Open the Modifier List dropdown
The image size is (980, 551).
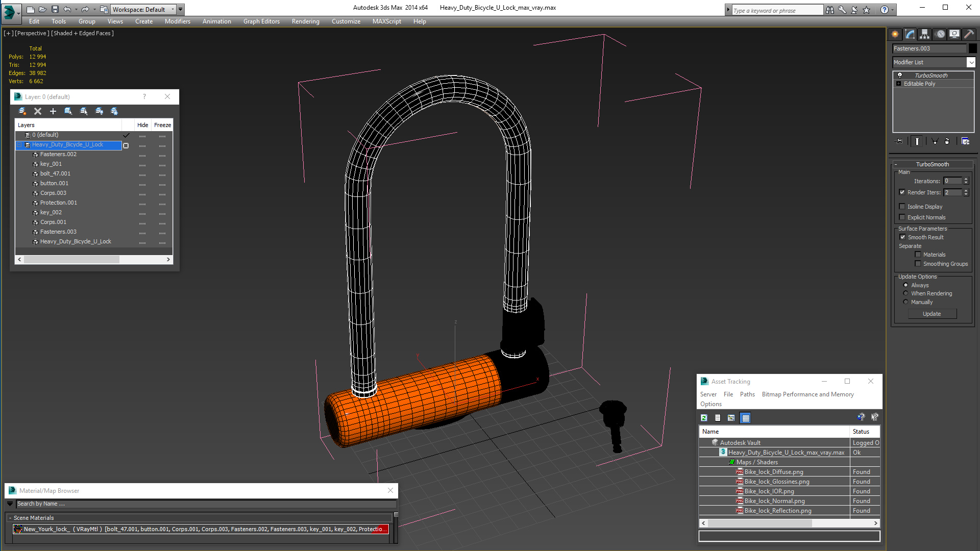934,62
